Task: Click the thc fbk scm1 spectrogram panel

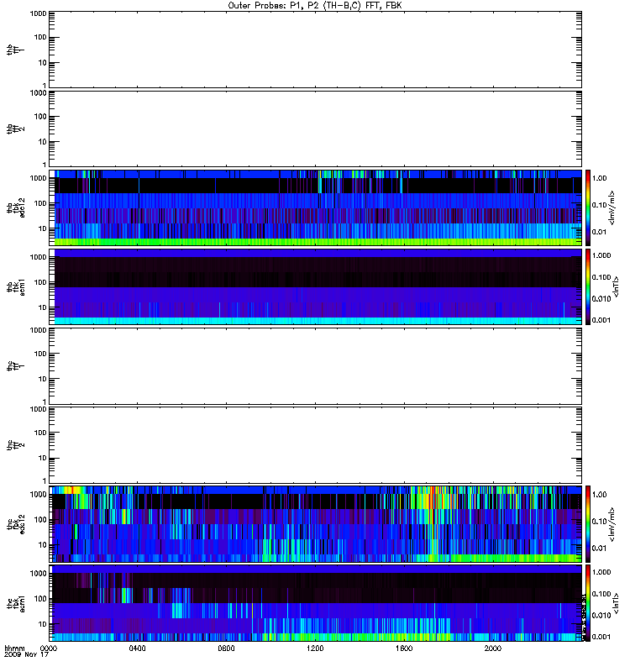Action: point(315,603)
